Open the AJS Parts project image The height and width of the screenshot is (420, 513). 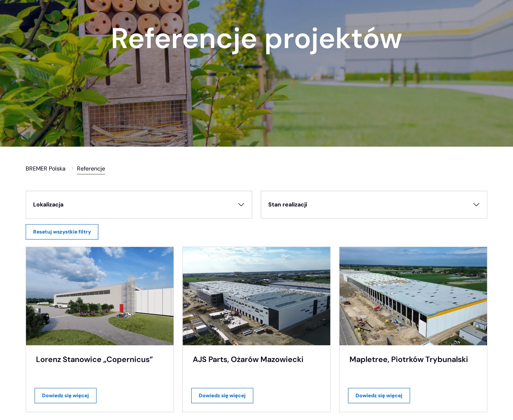coord(256,296)
